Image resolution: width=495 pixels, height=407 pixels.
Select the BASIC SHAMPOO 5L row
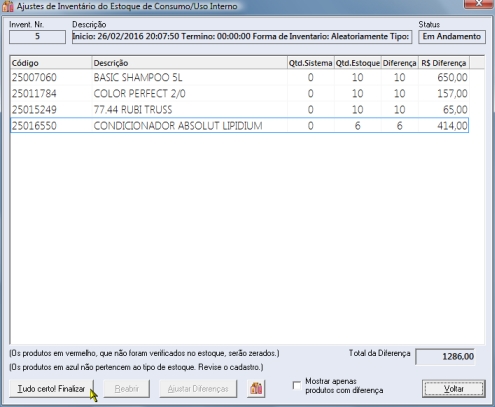click(239, 78)
